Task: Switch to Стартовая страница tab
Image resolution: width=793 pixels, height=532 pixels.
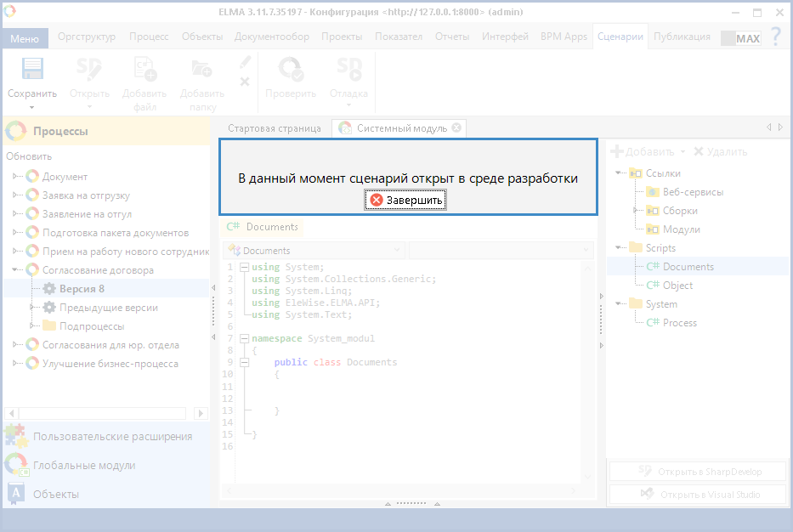Action: 275,128
